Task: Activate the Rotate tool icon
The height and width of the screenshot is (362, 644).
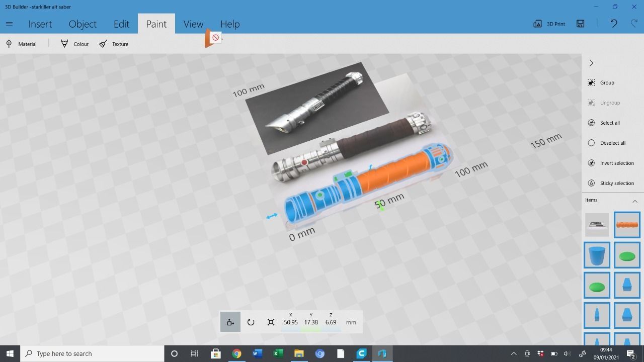Action: pos(251,322)
